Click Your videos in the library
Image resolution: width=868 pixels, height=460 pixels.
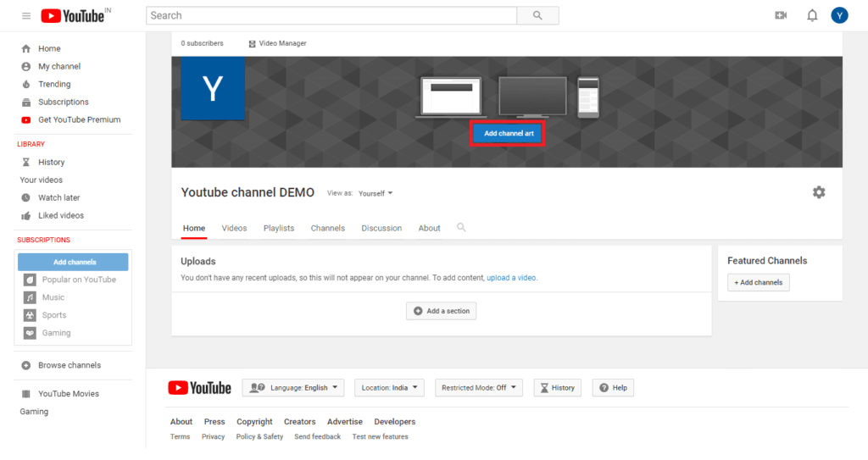pyautogui.click(x=42, y=180)
